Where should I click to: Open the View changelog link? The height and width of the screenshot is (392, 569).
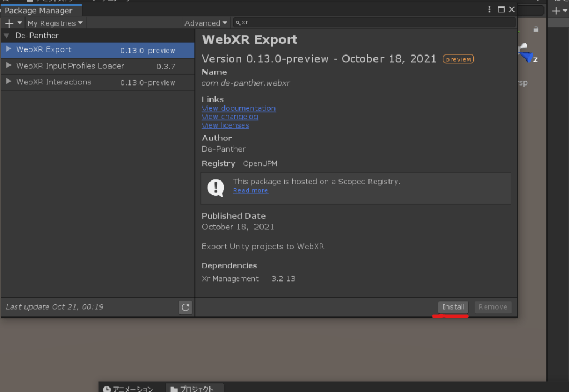229,117
